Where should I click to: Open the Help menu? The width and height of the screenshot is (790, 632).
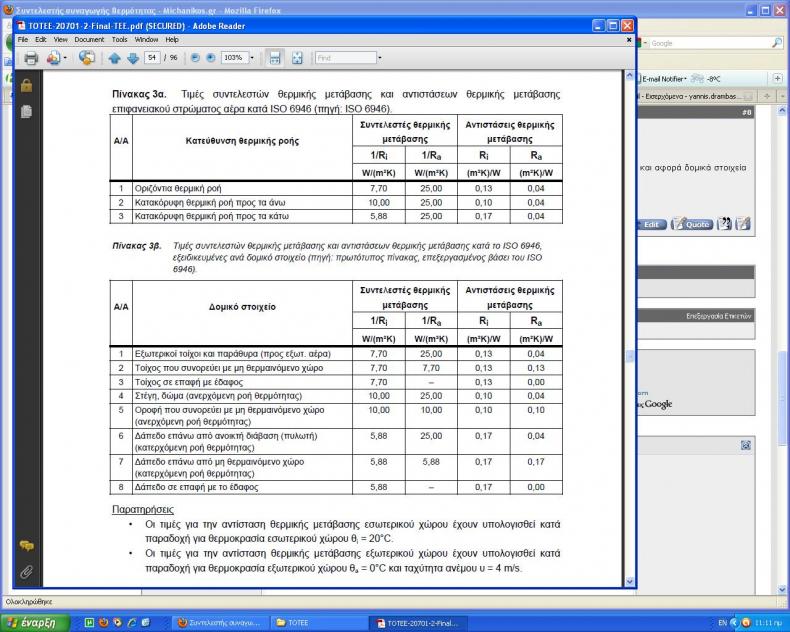pos(172,39)
